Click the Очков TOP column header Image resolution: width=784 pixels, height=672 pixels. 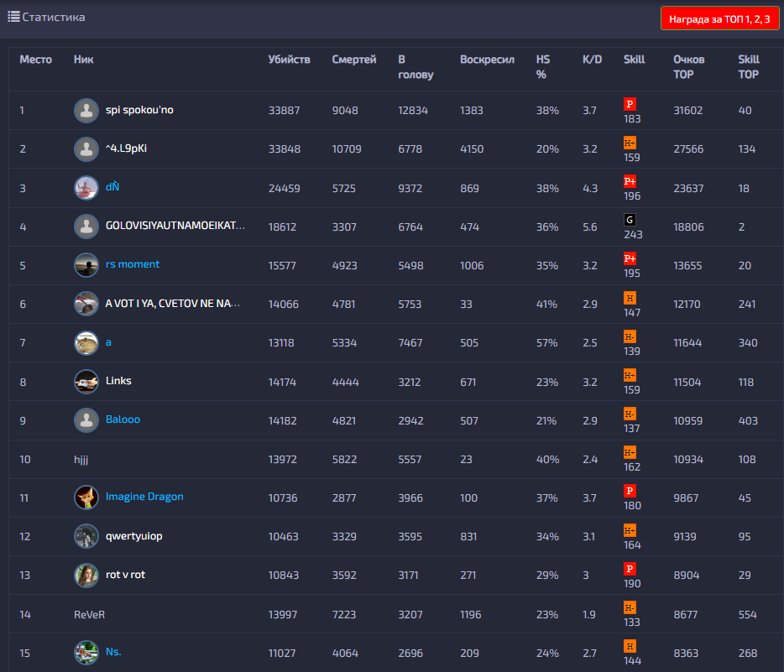pos(689,67)
